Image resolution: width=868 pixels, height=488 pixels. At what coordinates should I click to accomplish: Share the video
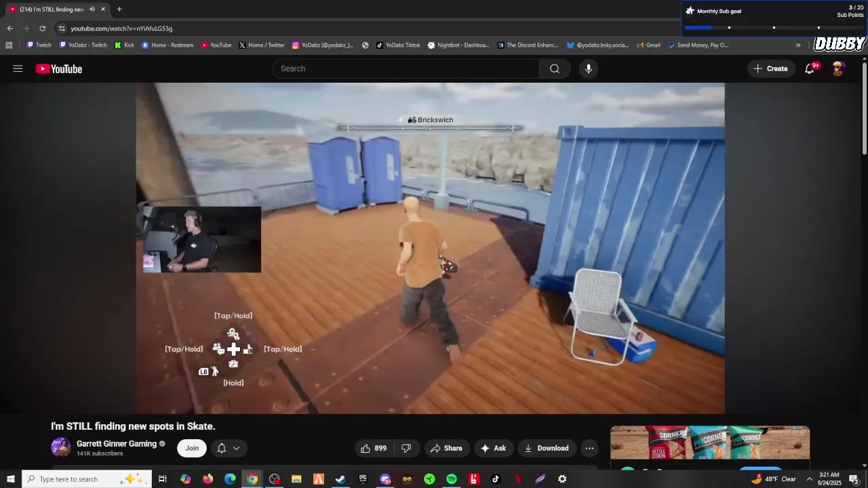[446, 448]
